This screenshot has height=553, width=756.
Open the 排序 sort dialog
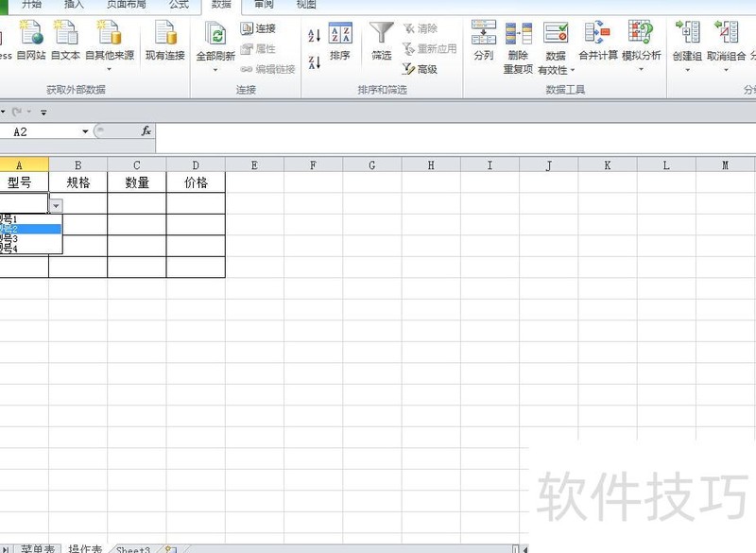coord(340,42)
